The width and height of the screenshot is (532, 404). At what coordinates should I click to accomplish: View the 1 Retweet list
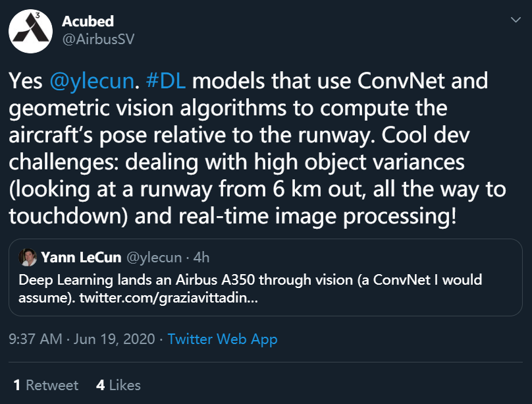[45, 385]
